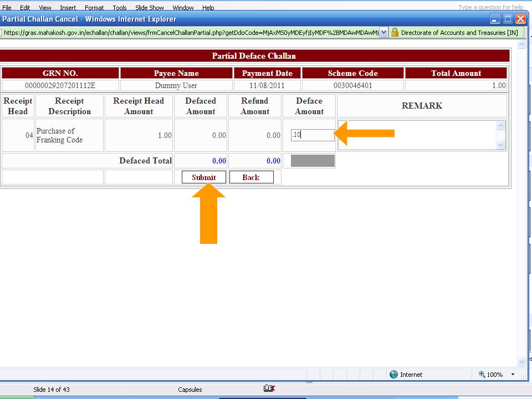532x399 pixels.
Task: Click the GRN number 0000029207201112E
Action: [x=60, y=85]
